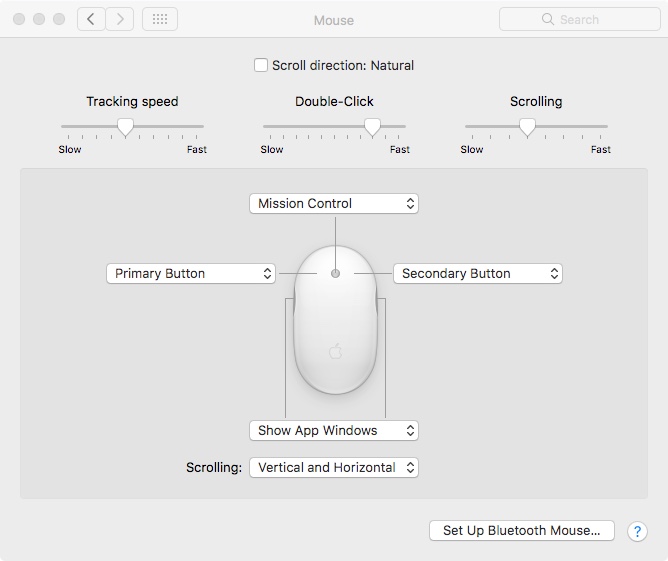Click the Double-Click label
The height and width of the screenshot is (561, 668).
334,101
